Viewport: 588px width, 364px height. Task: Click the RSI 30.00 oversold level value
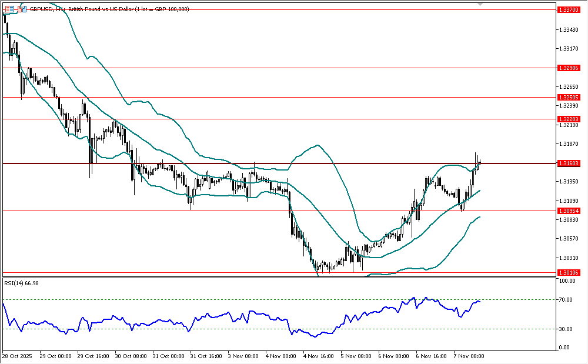tap(566, 329)
